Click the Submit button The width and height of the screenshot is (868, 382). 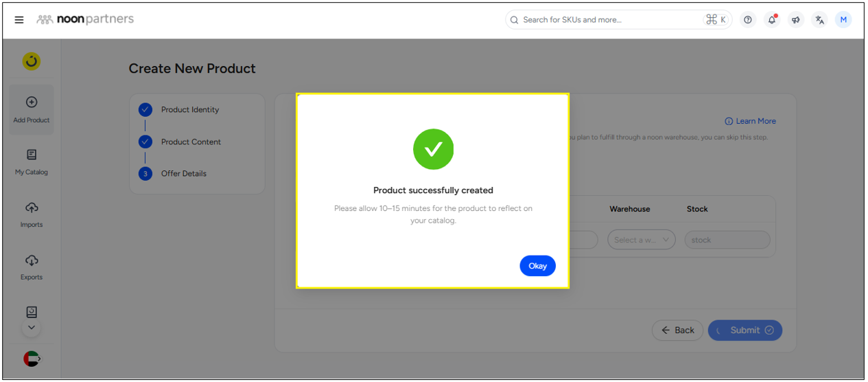point(745,330)
